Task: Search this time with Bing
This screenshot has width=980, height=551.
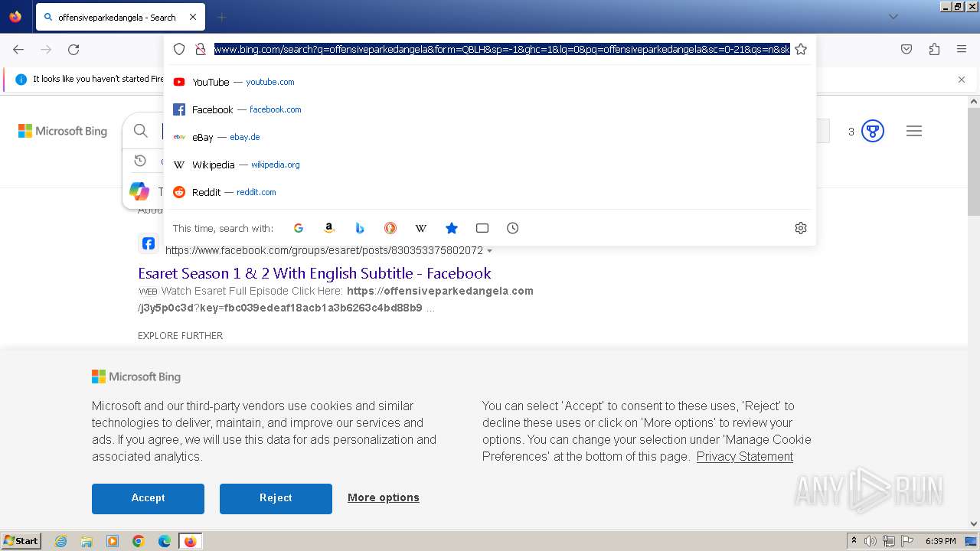Action: 360,228
